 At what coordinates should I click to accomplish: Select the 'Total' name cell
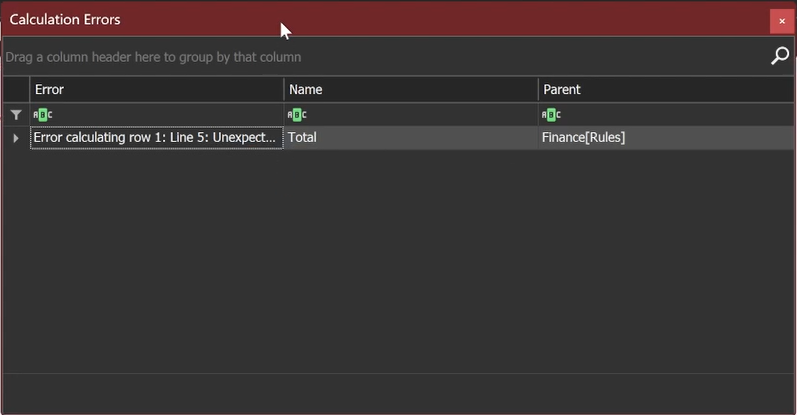[x=410, y=138]
